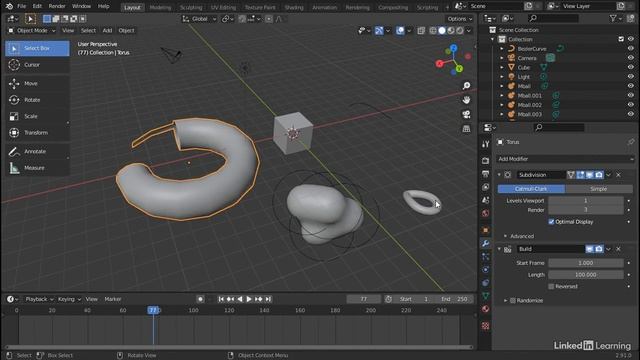The width and height of the screenshot is (640, 360).
Task: Hide the Light object in outliner
Action: [x=631, y=77]
